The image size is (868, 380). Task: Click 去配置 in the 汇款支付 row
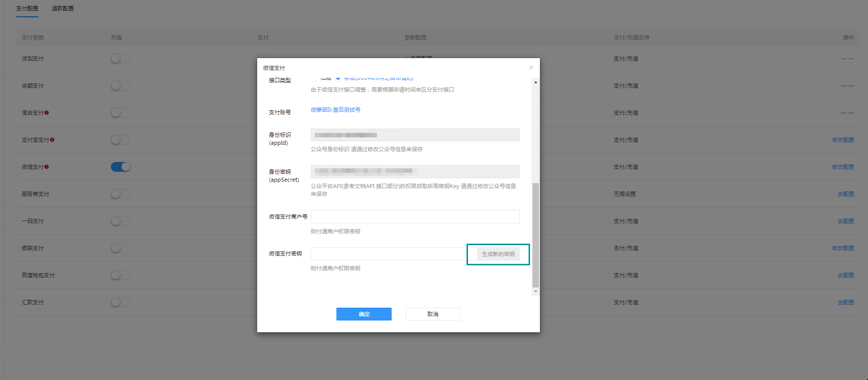coord(846,302)
